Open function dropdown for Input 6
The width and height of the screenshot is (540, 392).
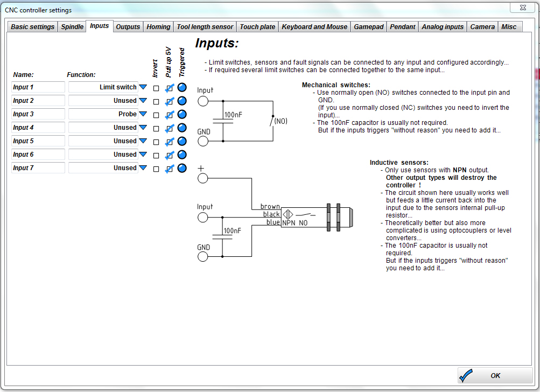(143, 154)
